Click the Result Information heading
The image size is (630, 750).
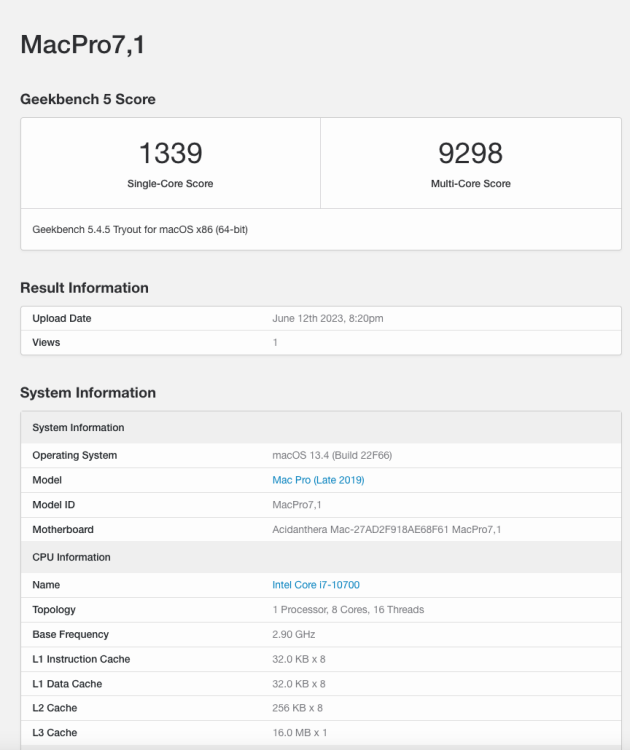tap(84, 288)
